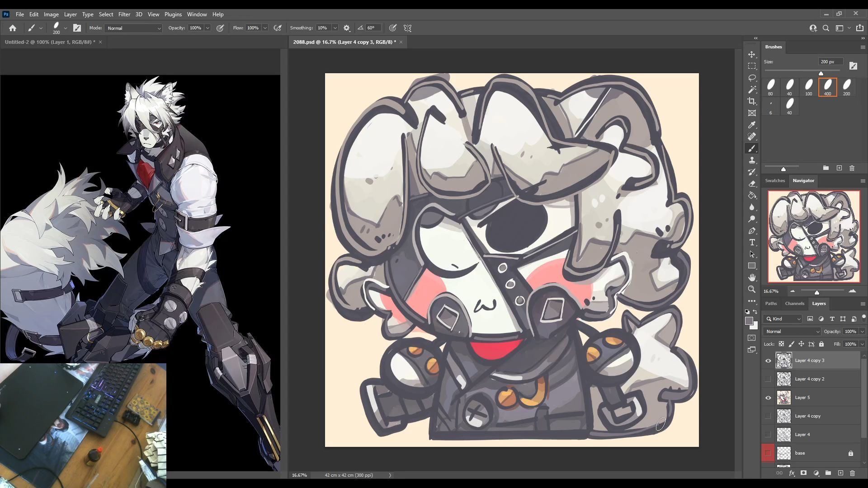This screenshot has width=868, height=488.
Task: Switch to the Paths tab
Action: pos(771,304)
